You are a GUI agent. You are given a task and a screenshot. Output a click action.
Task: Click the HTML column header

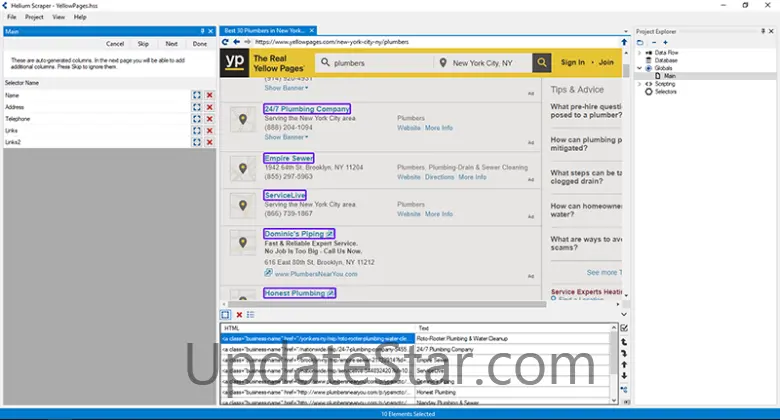pyautogui.click(x=318, y=328)
